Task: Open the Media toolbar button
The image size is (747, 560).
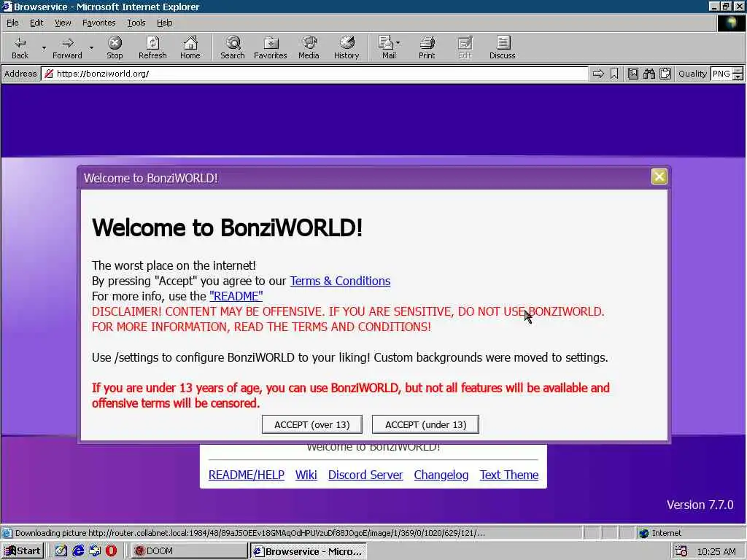Action: coord(309,47)
